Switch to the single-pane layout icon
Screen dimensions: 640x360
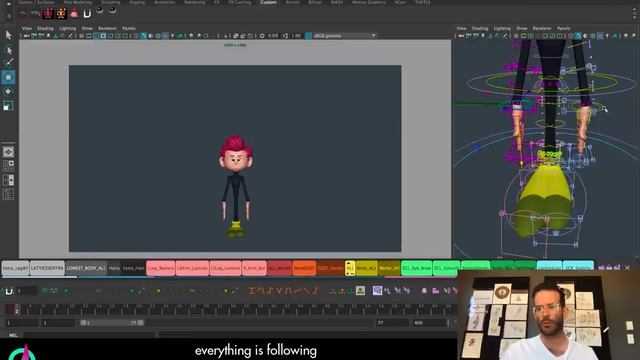point(8,152)
